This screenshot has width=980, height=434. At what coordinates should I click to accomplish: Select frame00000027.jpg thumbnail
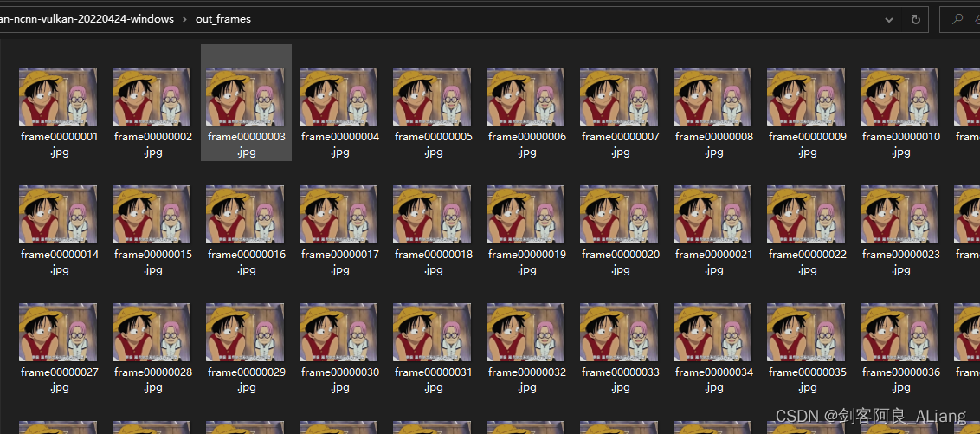58,332
